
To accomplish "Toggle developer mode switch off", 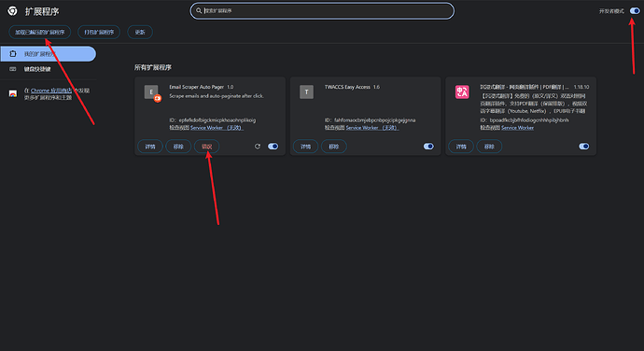I will 635,11.
